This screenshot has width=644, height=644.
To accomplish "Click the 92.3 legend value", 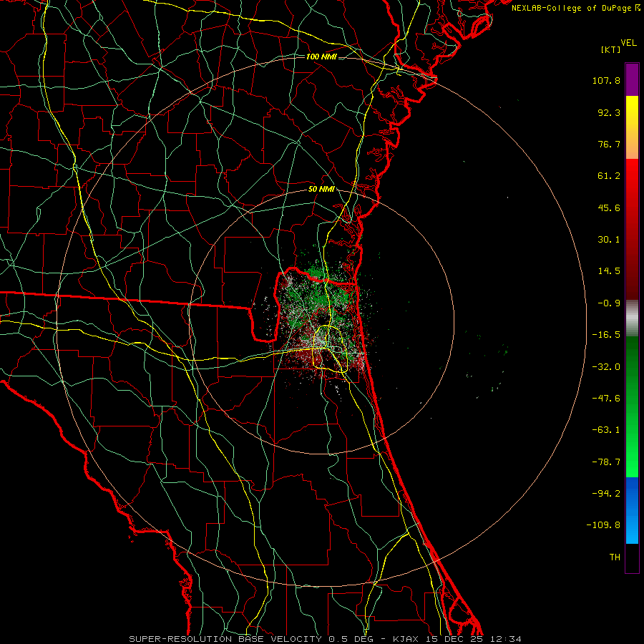I will click(x=609, y=112).
